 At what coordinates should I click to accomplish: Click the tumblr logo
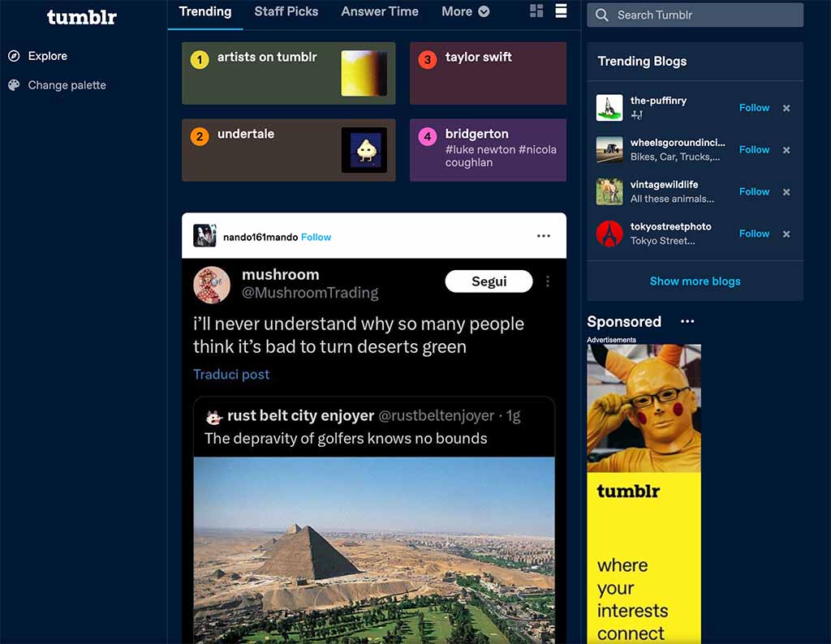(82, 17)
